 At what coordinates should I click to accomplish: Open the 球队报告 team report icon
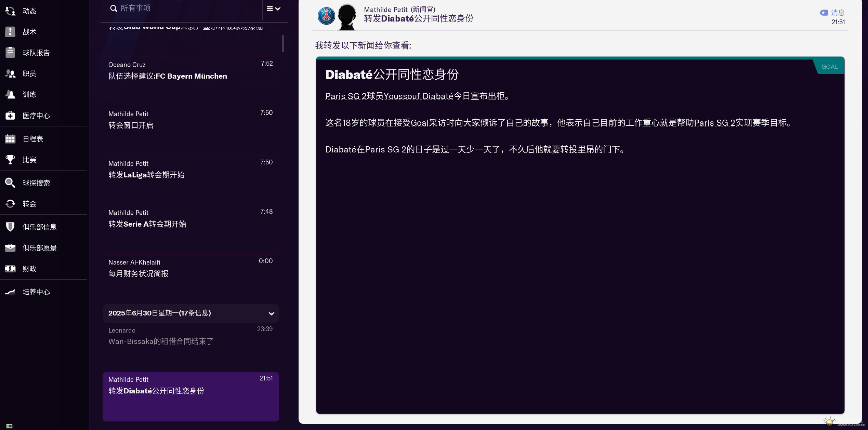10,53
